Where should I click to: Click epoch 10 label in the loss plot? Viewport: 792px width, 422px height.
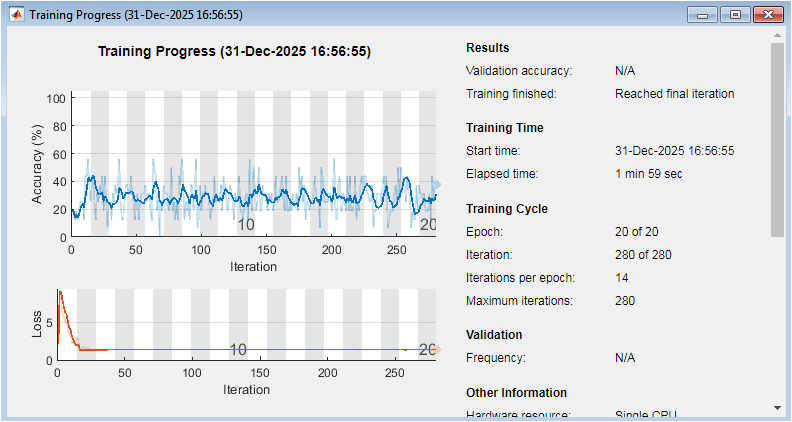click(238, 350)
